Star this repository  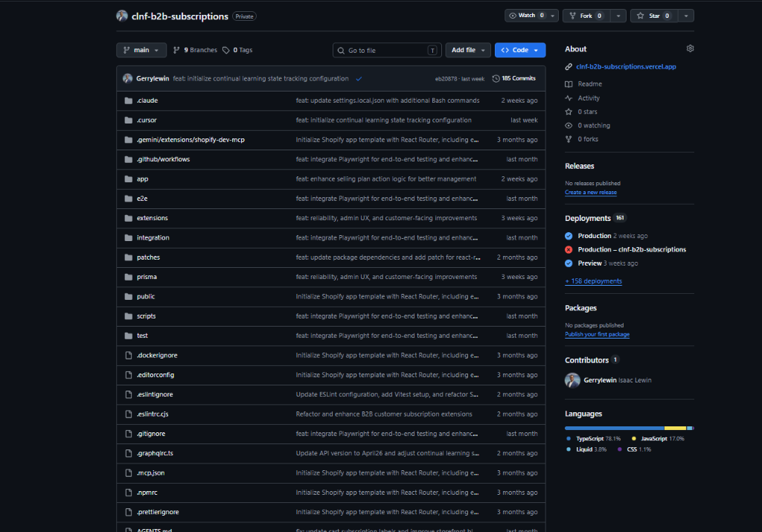point(654,16)
